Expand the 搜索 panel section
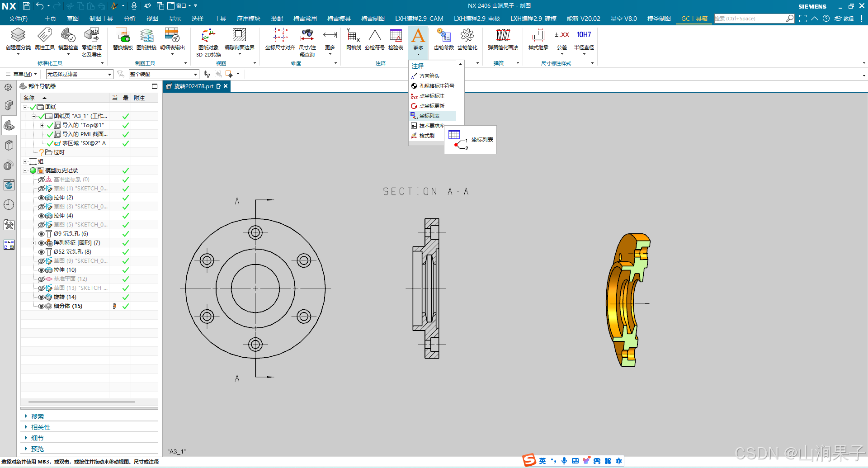868x468 pixels. click(x=38, y=416)
